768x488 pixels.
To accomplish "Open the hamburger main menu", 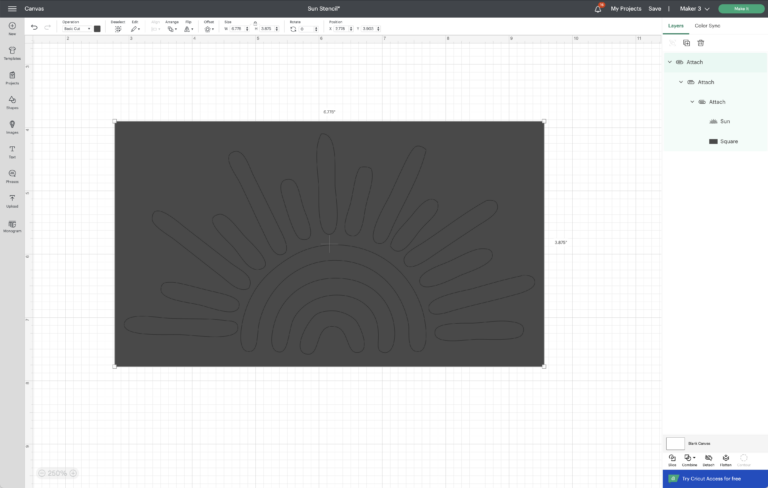I will 11,8.
